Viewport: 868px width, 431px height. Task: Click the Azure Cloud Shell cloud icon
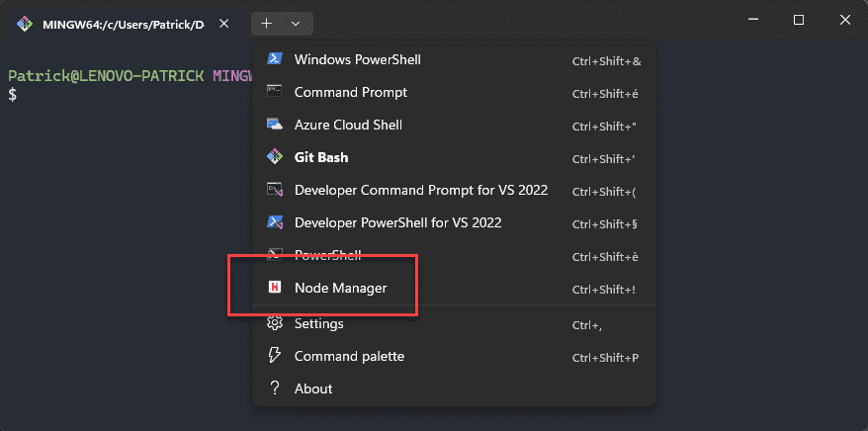point(275,124)
